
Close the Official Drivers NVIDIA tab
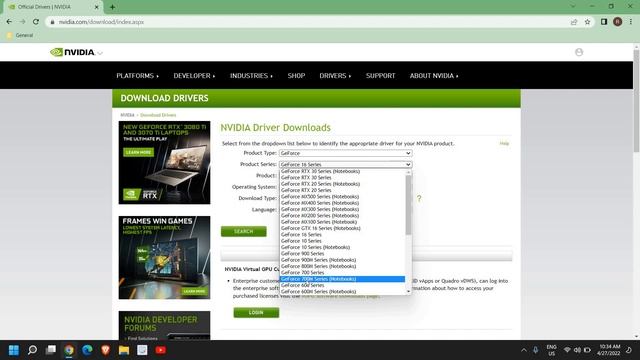(97, 7)
